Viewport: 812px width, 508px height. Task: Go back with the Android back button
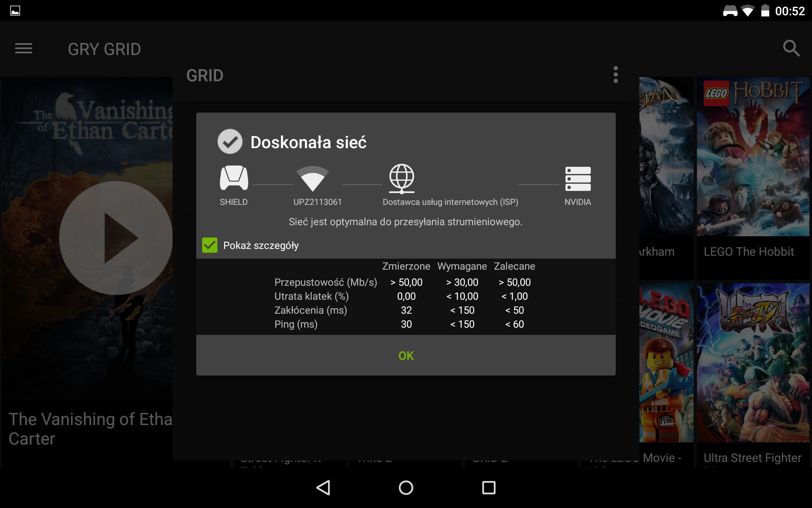click(324, 488)
